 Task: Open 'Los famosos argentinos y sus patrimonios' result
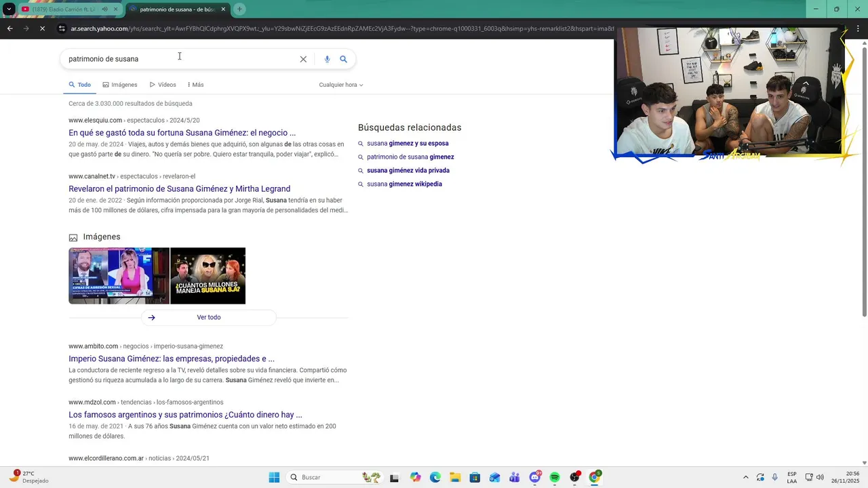185,414
